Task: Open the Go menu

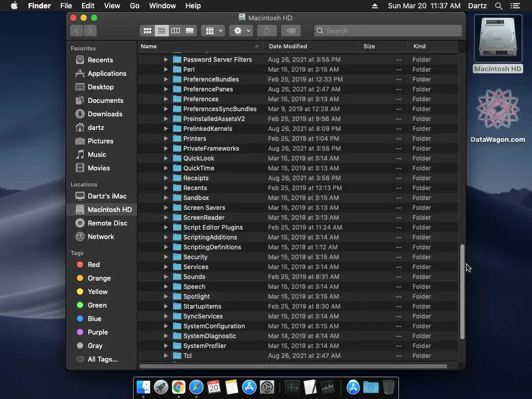Action: pos(135,6)
